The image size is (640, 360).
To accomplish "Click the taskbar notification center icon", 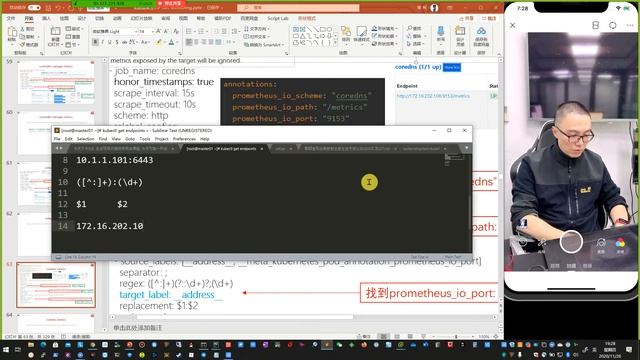I will [629, 350].
